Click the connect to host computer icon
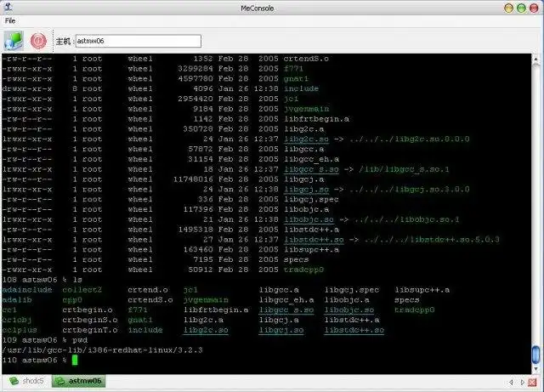The image size is (544, 392). (x=14, y=41)
